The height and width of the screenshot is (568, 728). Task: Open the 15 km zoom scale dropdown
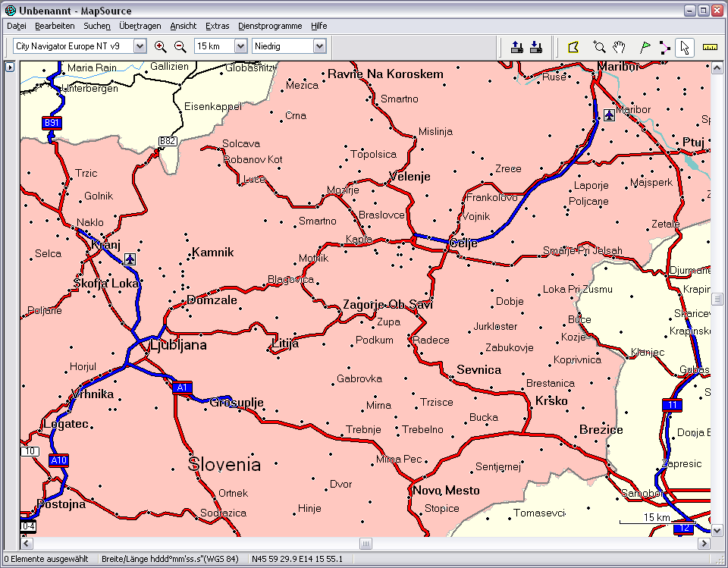pyautogui.click(x=241, y=46)
